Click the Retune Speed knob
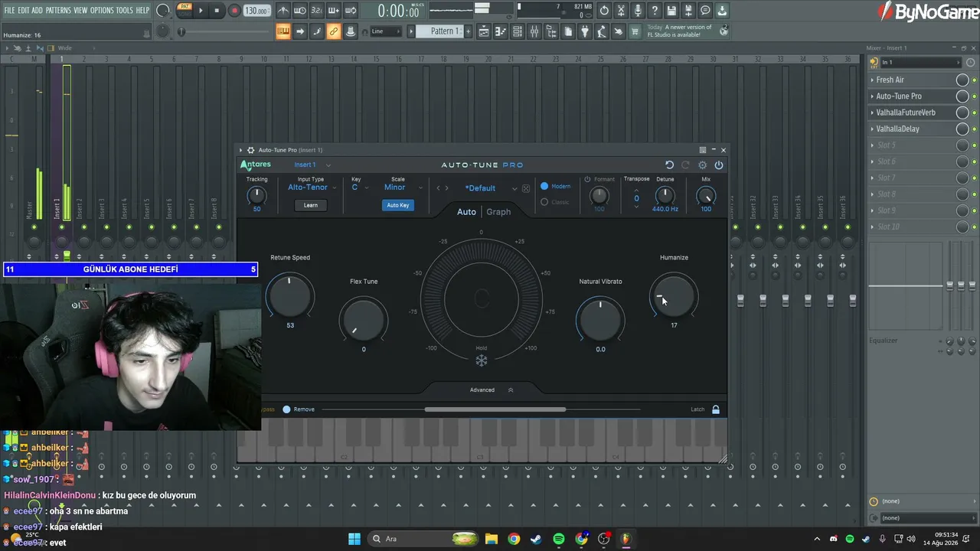 pyautogui.click(x=290, y=295)
